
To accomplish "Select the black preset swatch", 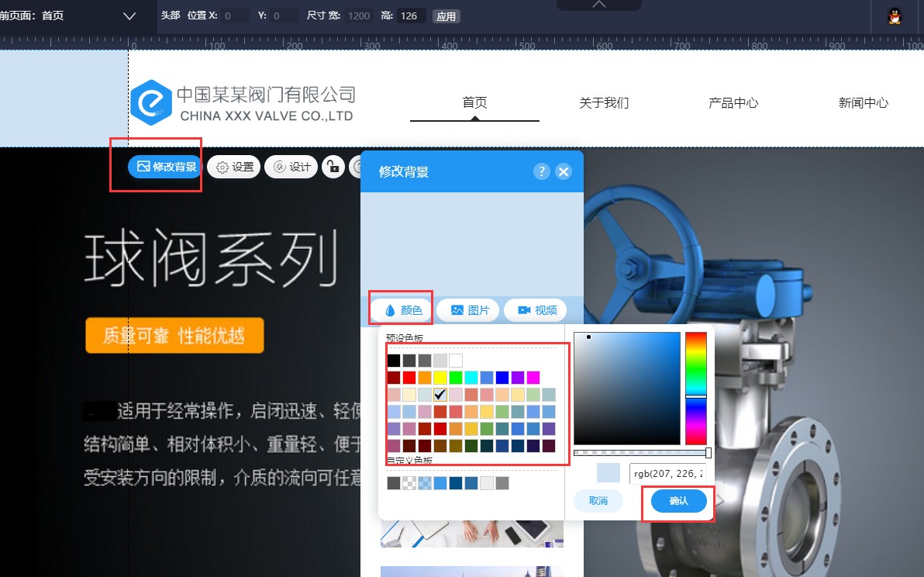I will (394, 360).
